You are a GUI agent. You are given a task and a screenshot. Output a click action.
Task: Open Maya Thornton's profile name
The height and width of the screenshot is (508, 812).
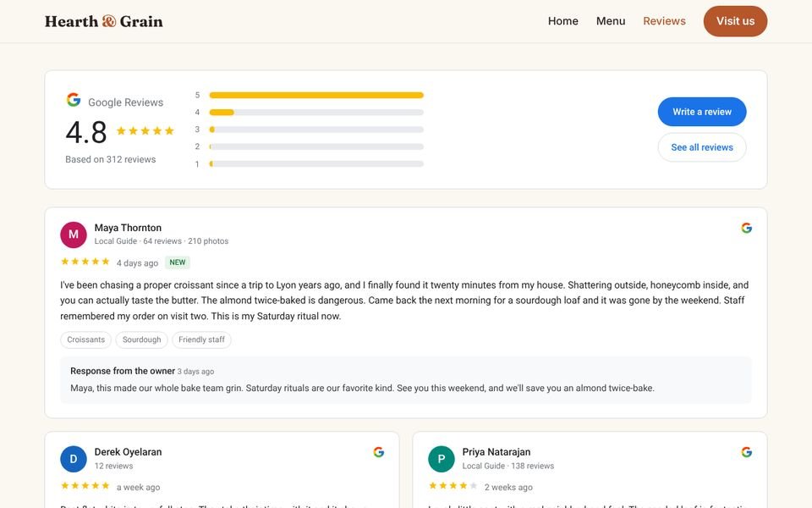pos(128,228)
